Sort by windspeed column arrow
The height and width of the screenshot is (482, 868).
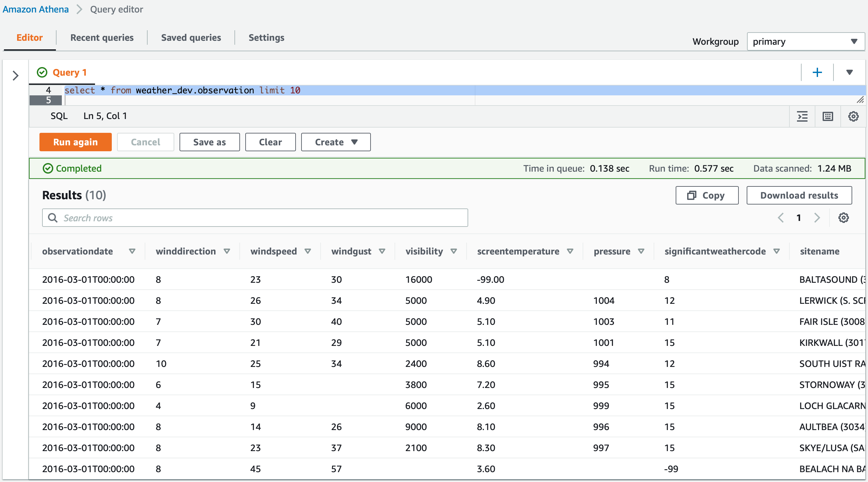coord(307,251)
